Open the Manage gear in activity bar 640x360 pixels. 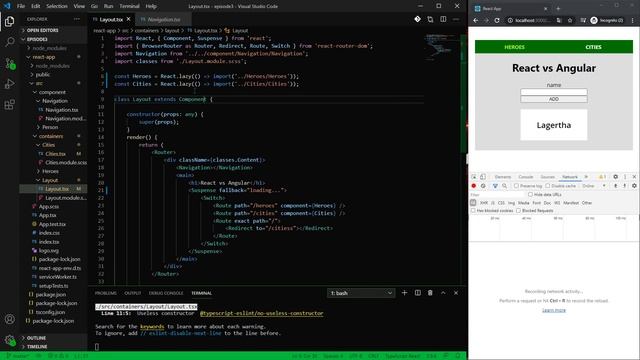click(10, 340)
